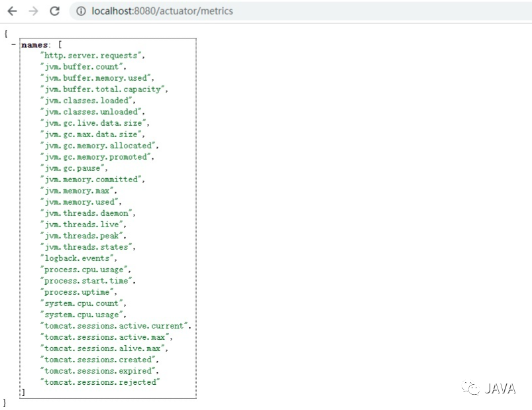Select "jvm.threads.live" entry
This screenshot has width=532, height=410.
click(81, 225)
